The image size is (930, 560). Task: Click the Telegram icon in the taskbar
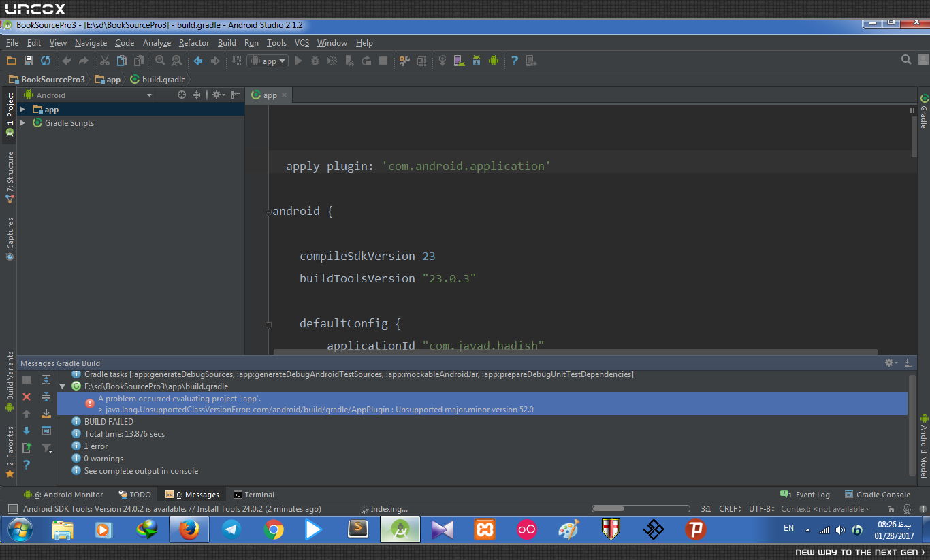[x=231, y=529]
